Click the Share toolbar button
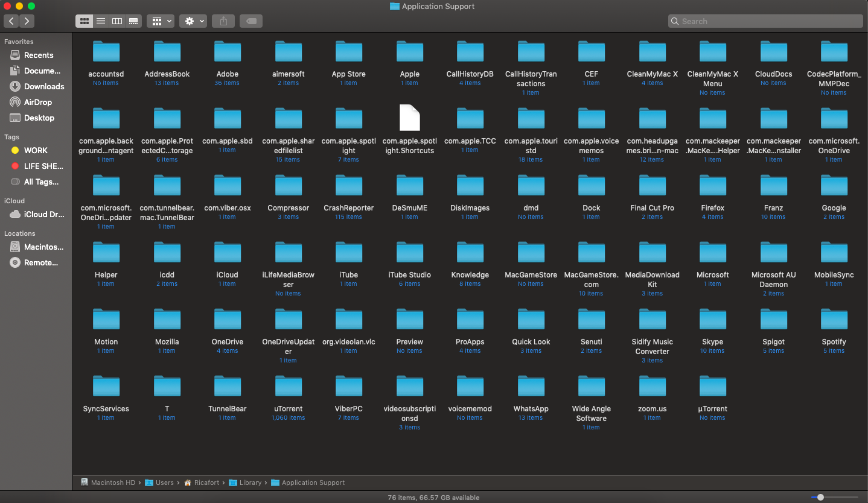 [223, 21]
